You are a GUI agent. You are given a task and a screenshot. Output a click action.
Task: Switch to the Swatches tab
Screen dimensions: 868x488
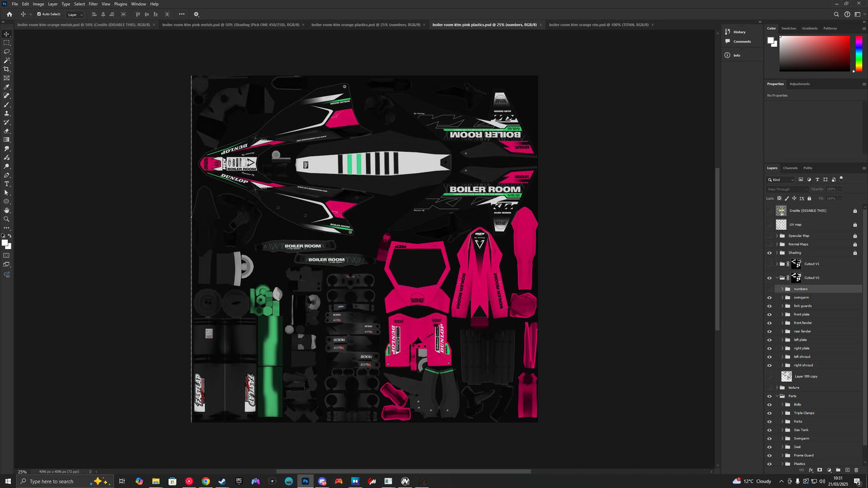[789, 28]
